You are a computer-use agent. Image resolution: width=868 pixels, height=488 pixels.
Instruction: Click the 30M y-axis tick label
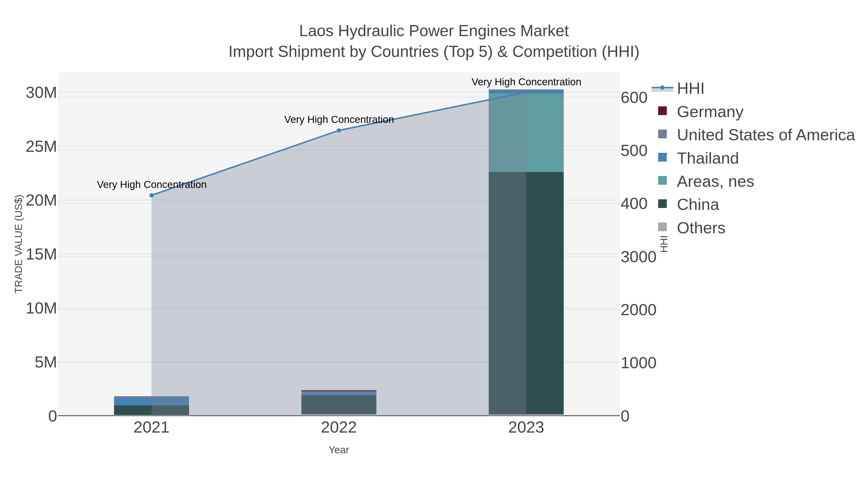coord(41,93)
